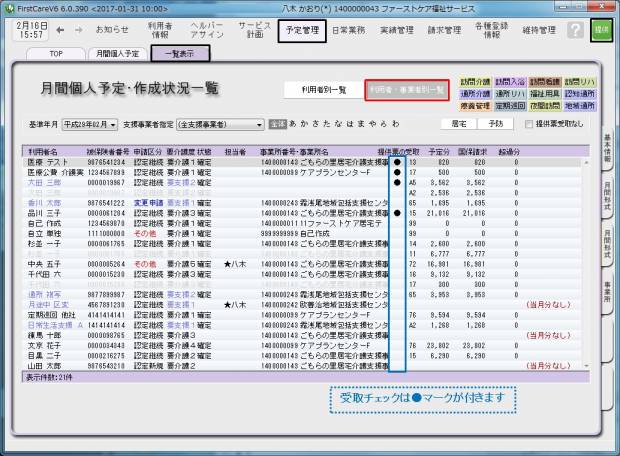The height and width of the screenshot is (456, 620).
Task: Select the 訪問介護 service type tag
Action: pyautogui.click(x=475, y=82)
